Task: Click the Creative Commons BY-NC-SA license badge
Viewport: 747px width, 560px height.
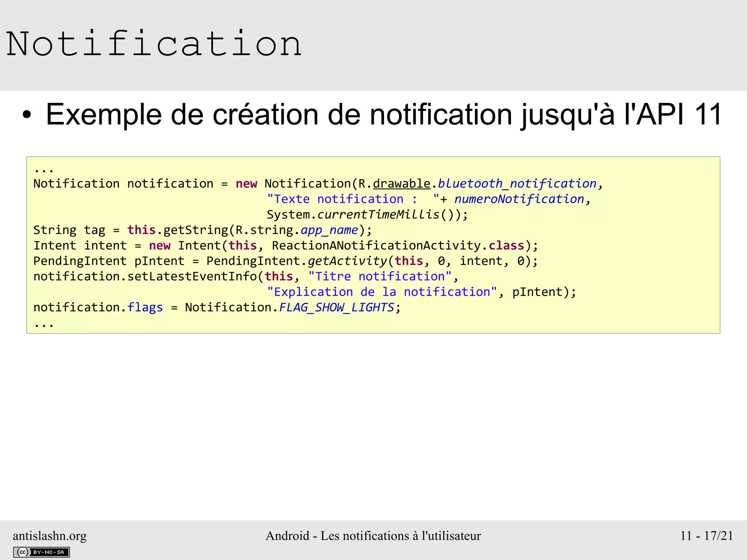Action: click(42, 552)
